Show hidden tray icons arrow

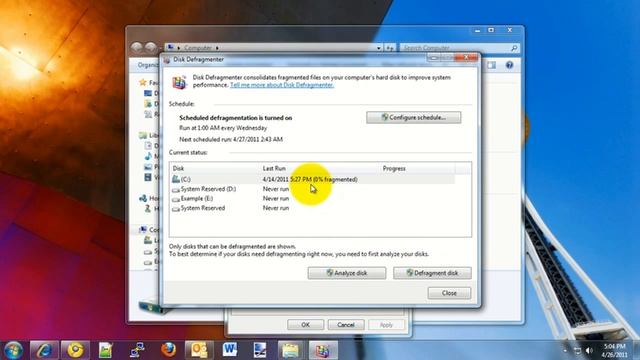pyautogui.click(x=565, y=351)
